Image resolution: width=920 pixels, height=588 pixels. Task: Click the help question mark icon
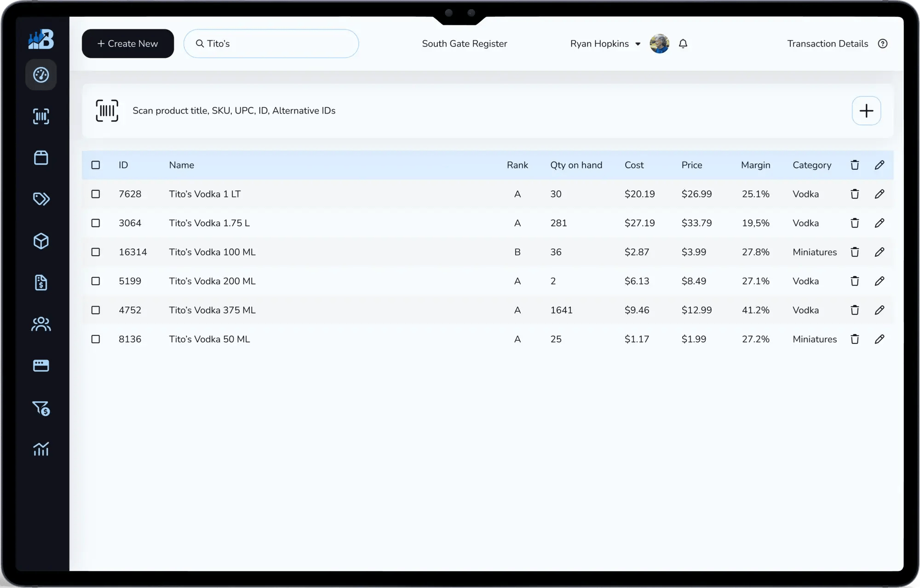tap(882, 44)
